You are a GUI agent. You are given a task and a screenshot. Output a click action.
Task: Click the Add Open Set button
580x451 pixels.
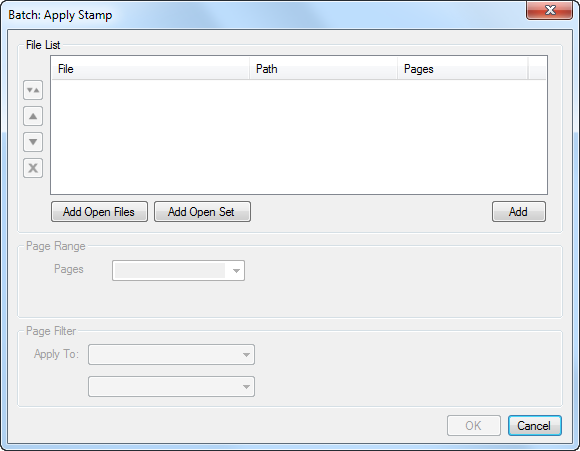coord(202,212)
